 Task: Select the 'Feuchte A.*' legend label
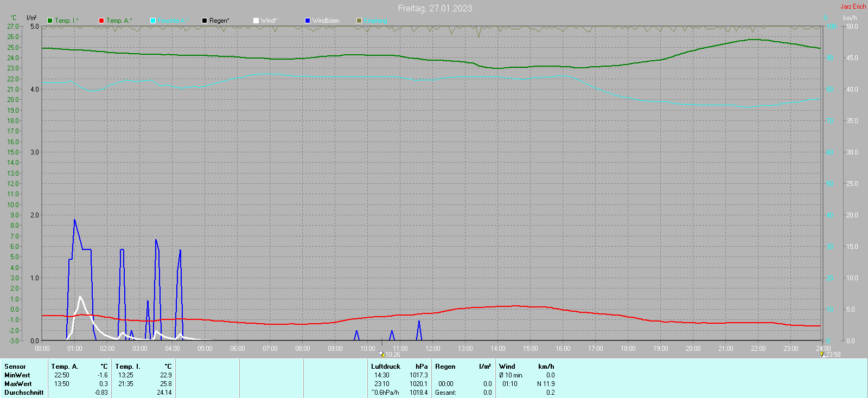click(173, 21)
